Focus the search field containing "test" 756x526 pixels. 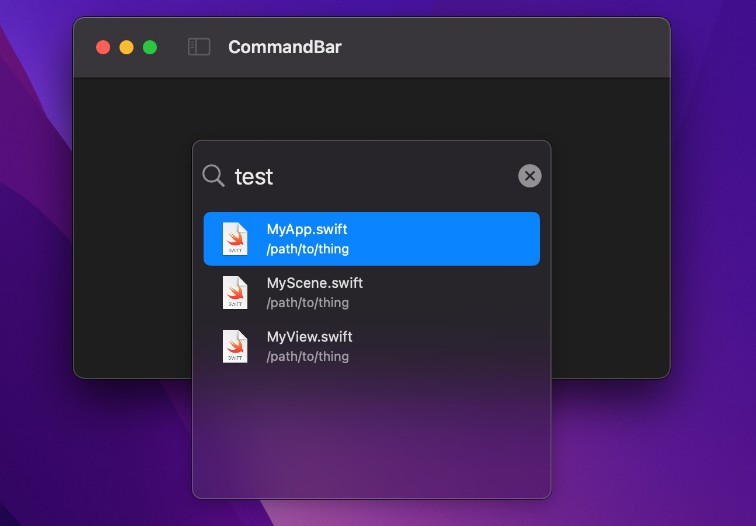coord(370,176)
